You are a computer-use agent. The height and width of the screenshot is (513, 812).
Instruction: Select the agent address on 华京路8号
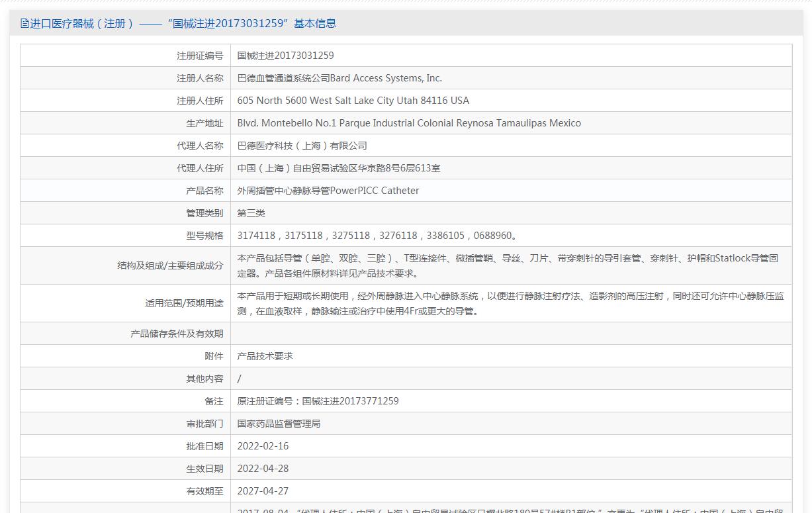pos(338,168)
